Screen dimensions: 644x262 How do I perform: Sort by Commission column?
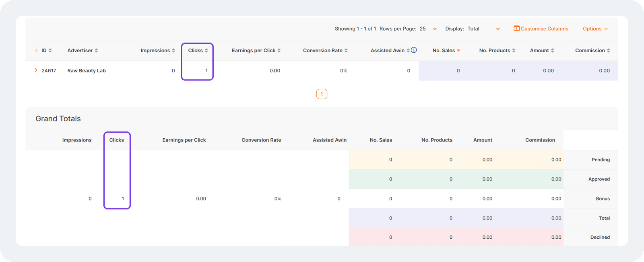592,51
